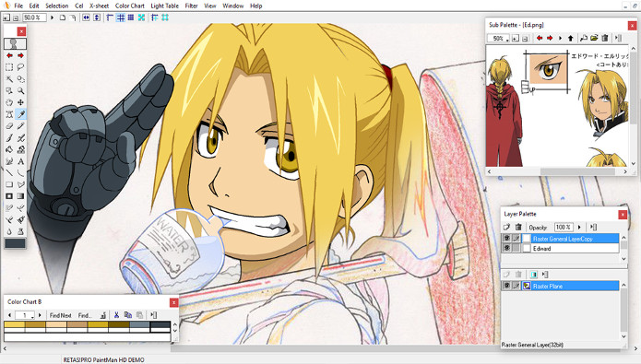
Task: Select the lasso selection tool
Action: [x=20, y=66]
